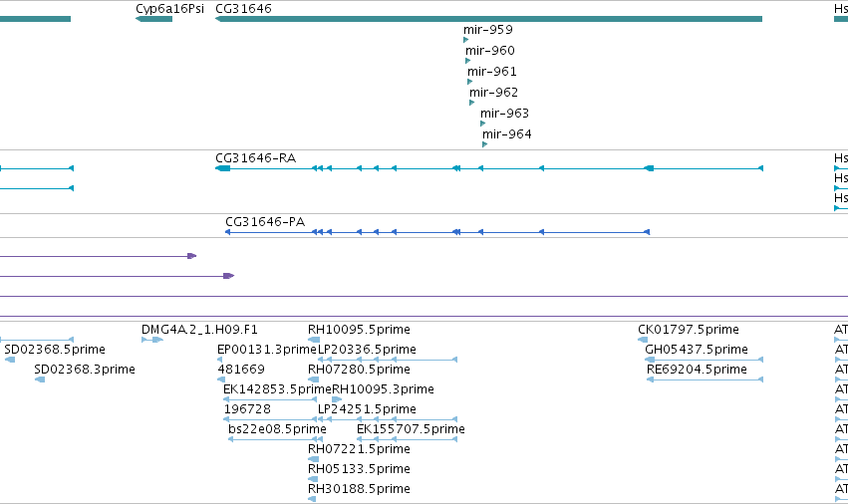
Task: Click the DMG4A2_1.H09.F1 label
Action: coord(199,330)
